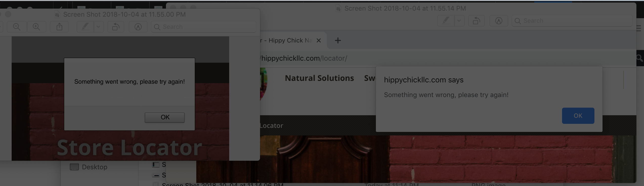Expand highlight color dropdown in right Preview window
644x186 pixels.
(x=460, y=21)
